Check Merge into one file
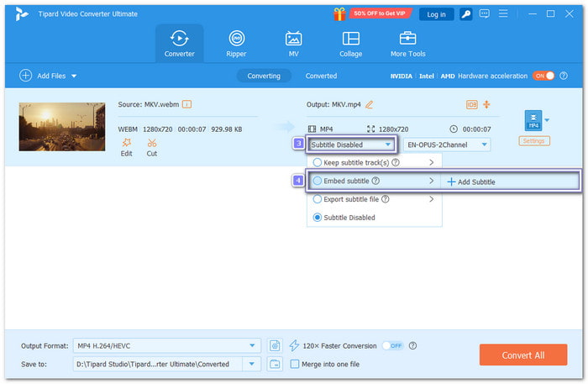The width and height of the screenshot is (588, 384). coord(294,364)
